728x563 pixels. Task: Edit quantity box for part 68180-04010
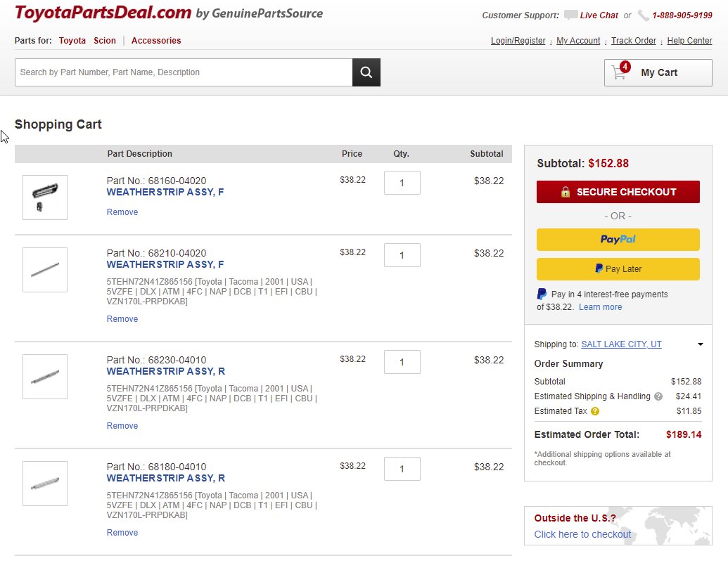(x=402, y=469)
